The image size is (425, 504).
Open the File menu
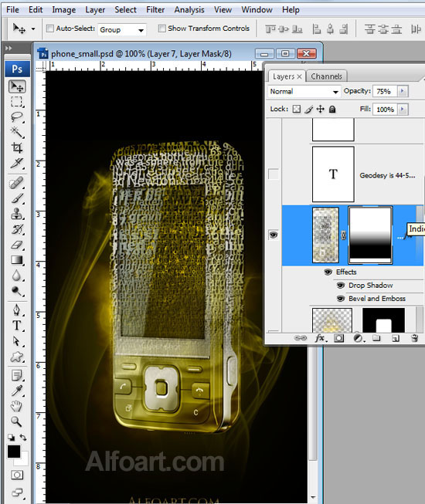coord(12,9)
